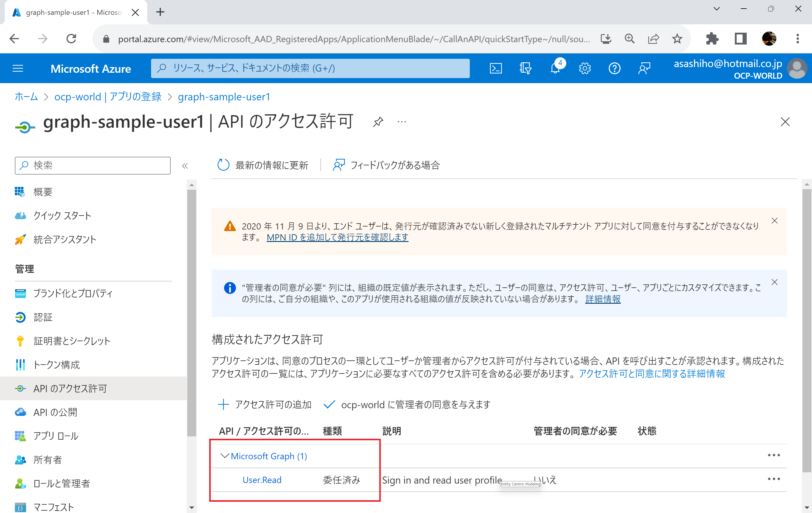The width and height of the screenshot is (812, 513).
Task: Open the MPN ID verification link
Action: pos(337,237)
